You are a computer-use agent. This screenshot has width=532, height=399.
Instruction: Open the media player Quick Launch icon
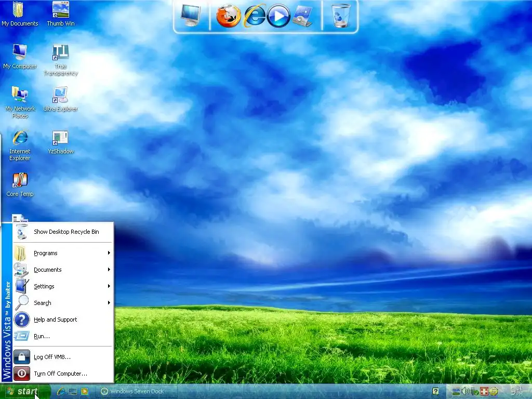tap(85, 392)
